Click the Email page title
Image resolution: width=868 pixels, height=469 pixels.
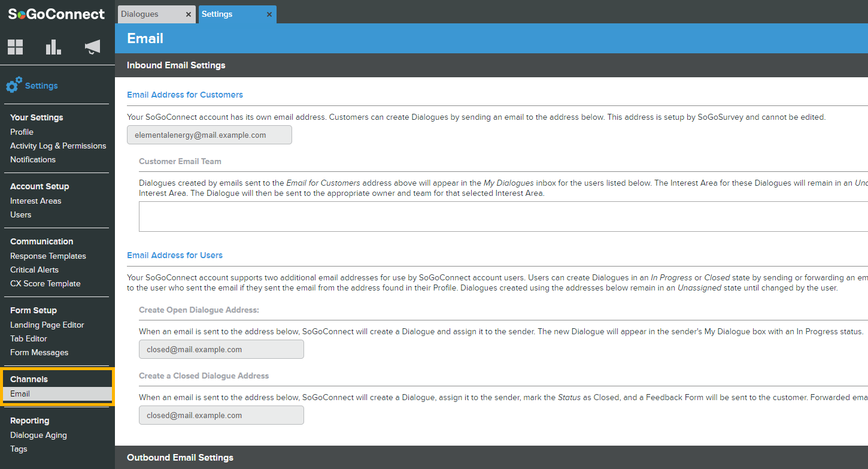[x=145, y=38]
